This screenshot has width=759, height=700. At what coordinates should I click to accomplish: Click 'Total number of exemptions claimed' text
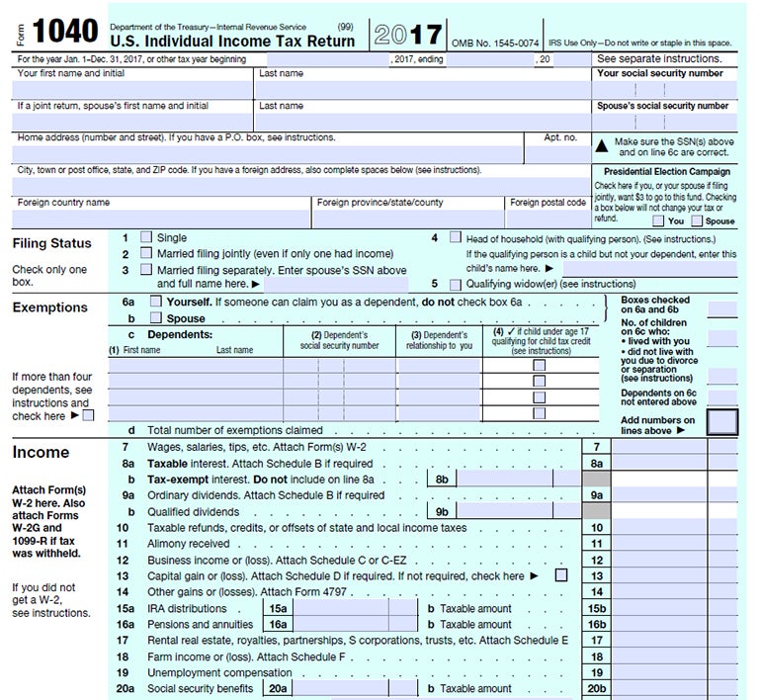235,430
